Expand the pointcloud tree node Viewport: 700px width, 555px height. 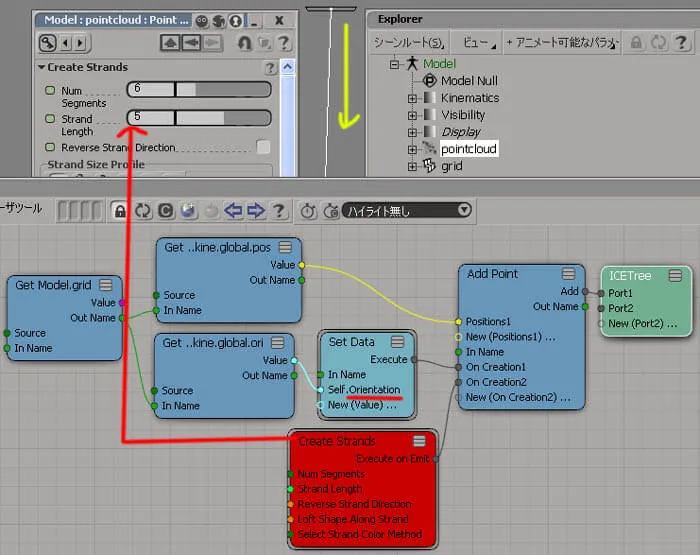tap(412, 150)
